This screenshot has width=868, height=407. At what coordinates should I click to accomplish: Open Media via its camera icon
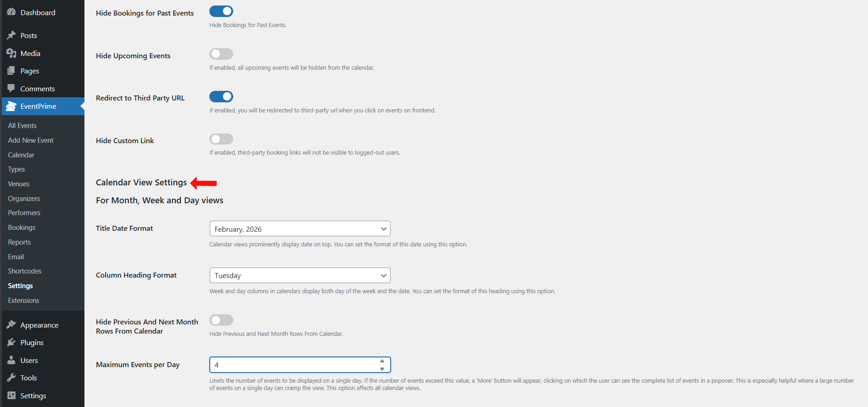11,53
